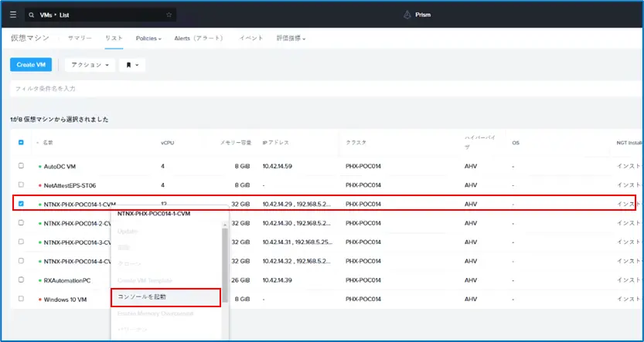
Task: Click the クラスタ column header
Action: [x=356, y=143]
